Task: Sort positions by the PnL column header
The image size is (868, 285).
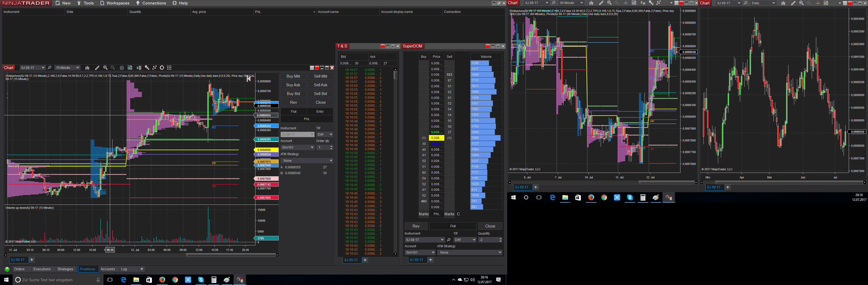Action: (285, 12)
